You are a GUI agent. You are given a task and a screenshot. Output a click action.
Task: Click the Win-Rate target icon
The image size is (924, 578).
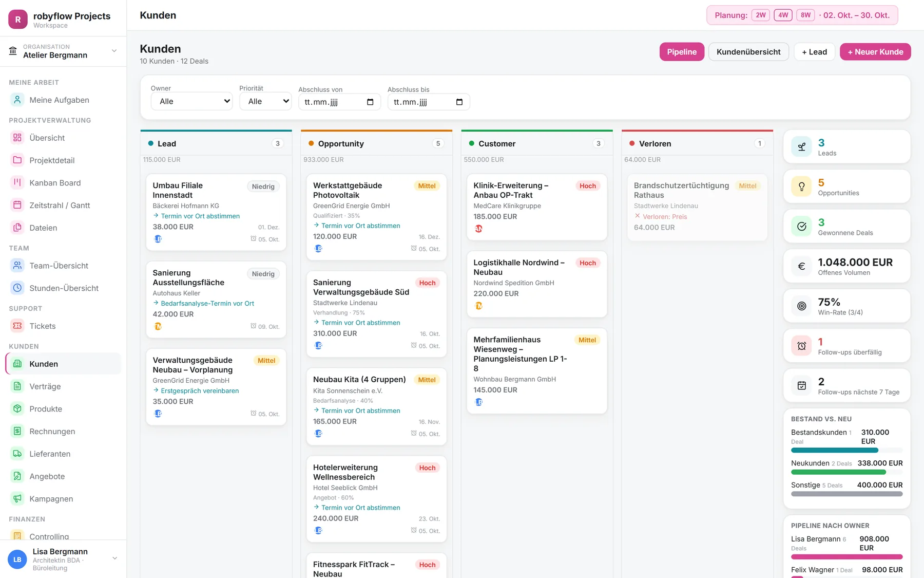(x=801, y=306)
